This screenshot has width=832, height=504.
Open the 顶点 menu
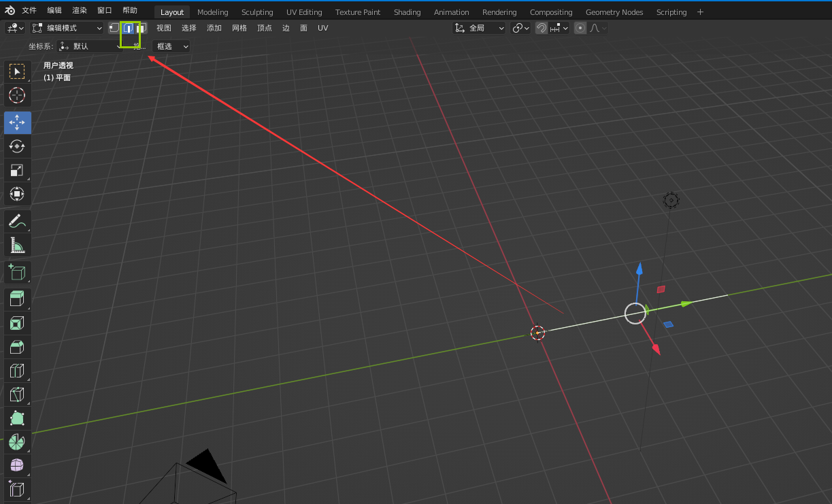pos(265,28)
